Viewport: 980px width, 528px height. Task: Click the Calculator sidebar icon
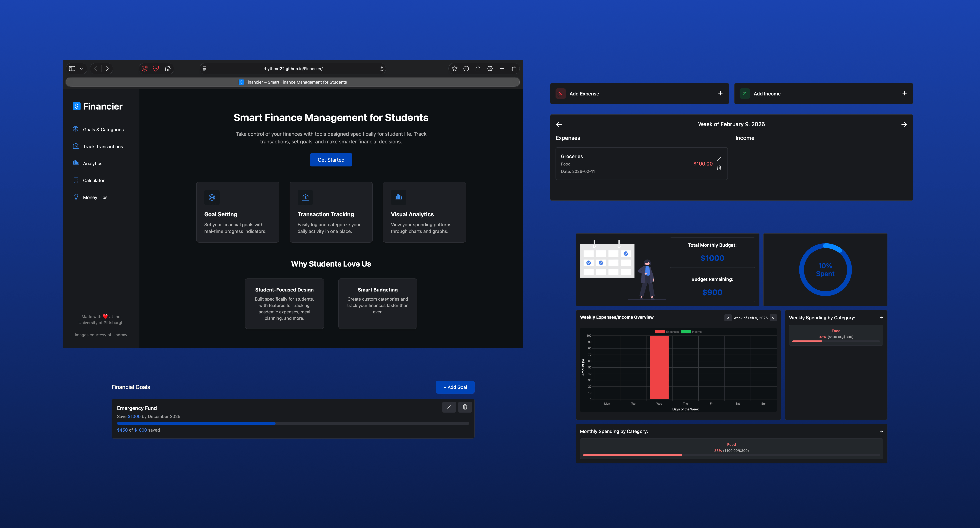point(76,180)
